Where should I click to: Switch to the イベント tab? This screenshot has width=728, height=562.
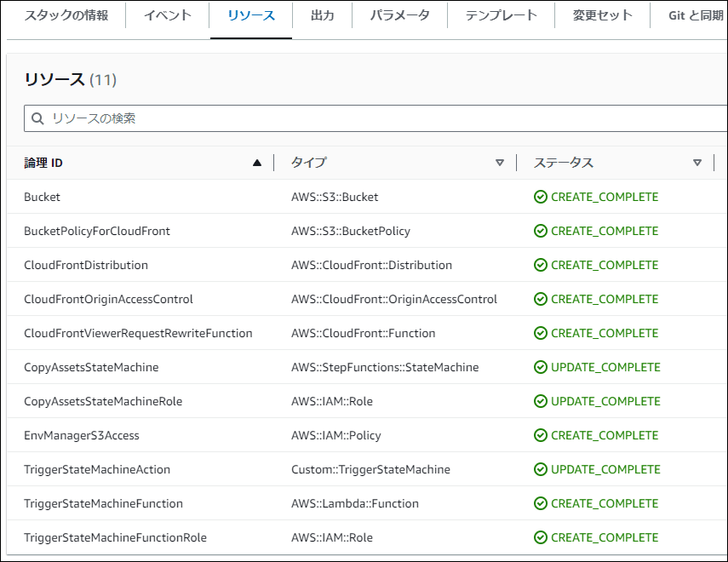click(x=168, y=15)
